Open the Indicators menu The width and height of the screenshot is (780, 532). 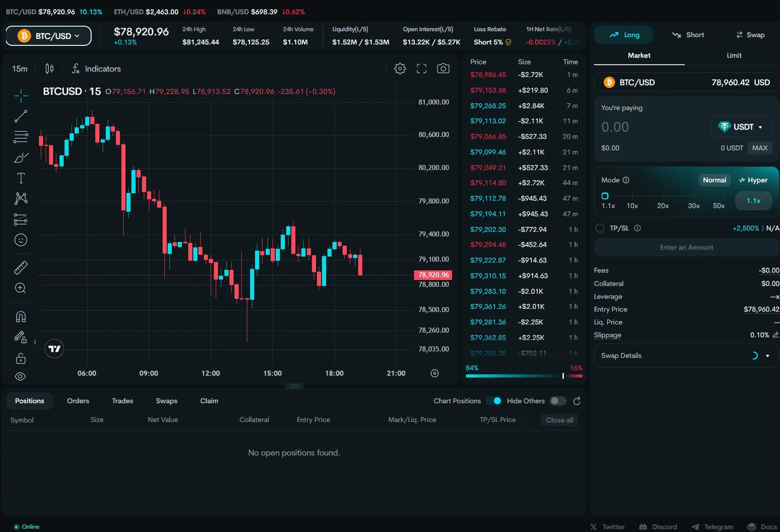pyautogui.click(x=96, y=69)
